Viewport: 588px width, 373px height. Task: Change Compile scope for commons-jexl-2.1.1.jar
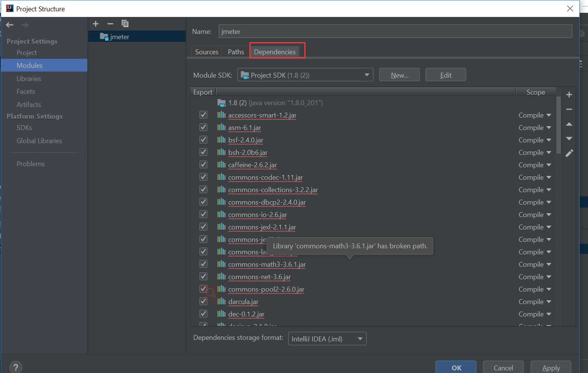pyautogui.click(x=535, y=227)
